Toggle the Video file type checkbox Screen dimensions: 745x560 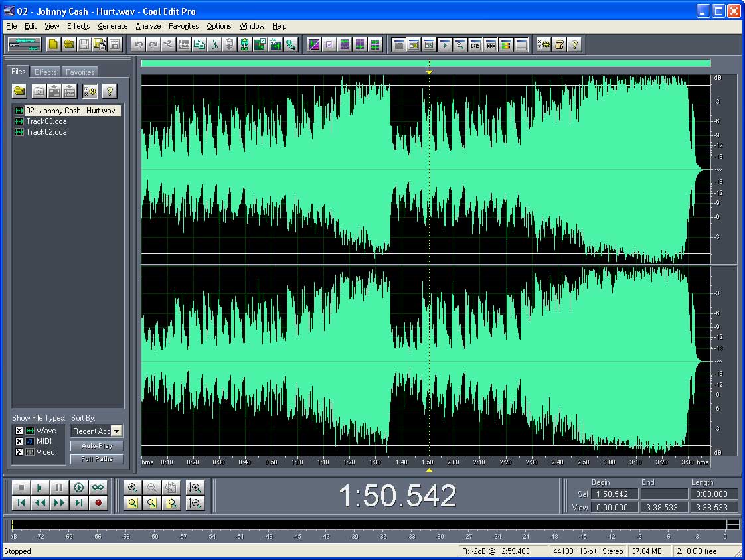click(19, 452)
